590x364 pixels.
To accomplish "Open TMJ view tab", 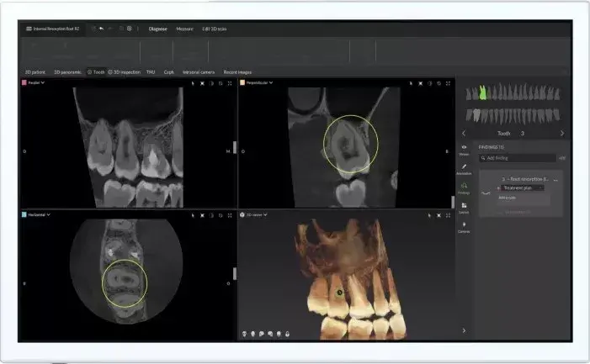I will tap(151, 72).
